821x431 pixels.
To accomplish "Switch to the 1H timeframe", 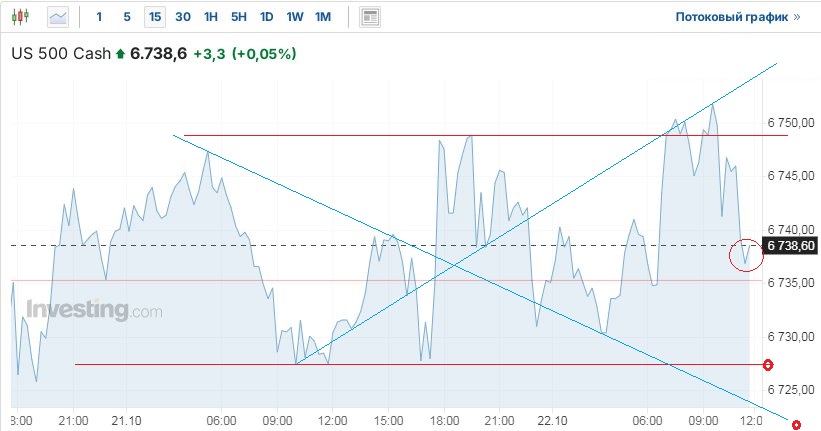I will [210, 17].
